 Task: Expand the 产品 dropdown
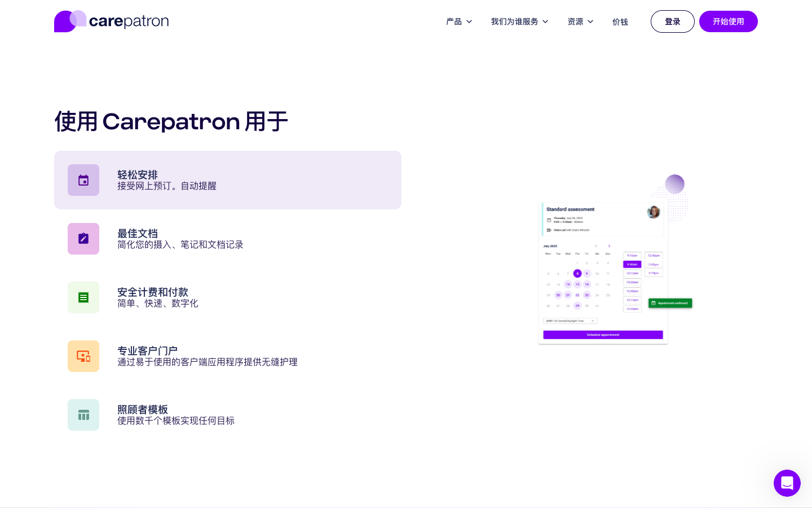459,21
